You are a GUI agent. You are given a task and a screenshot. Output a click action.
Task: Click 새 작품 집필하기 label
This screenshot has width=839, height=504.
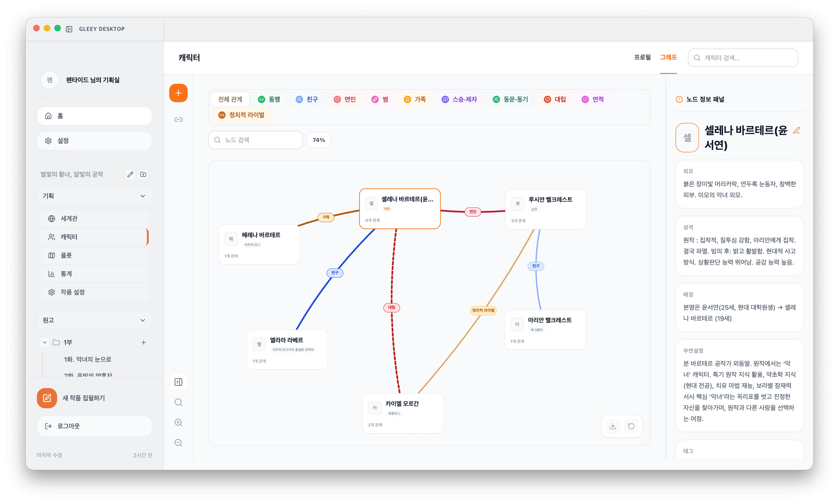pos(84,398)
